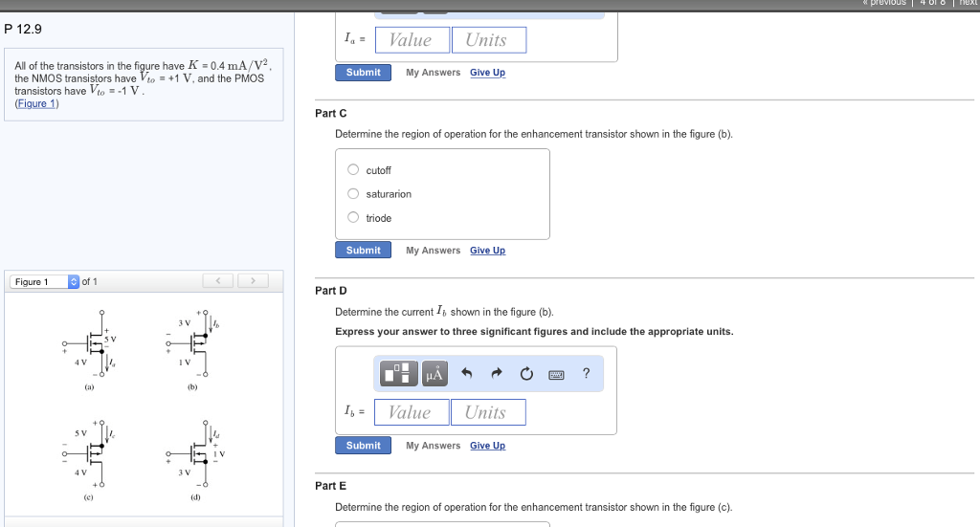Image resolution: width=980 pixels, height=527 pixels.
Task: Open the question mark help icon
Action: (586, 373)
